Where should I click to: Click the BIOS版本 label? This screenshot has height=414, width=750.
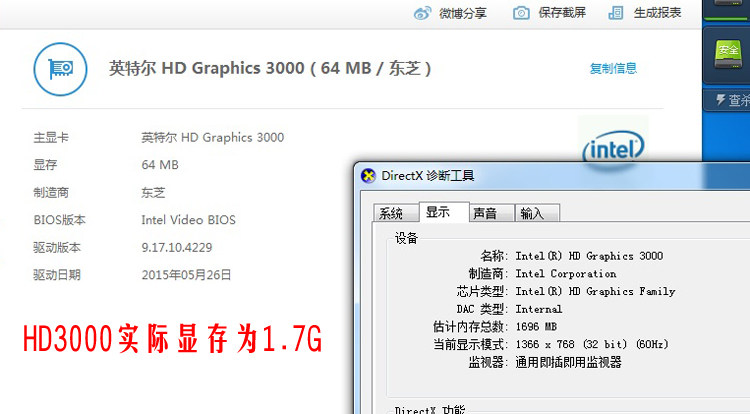(x=59, y=220)
